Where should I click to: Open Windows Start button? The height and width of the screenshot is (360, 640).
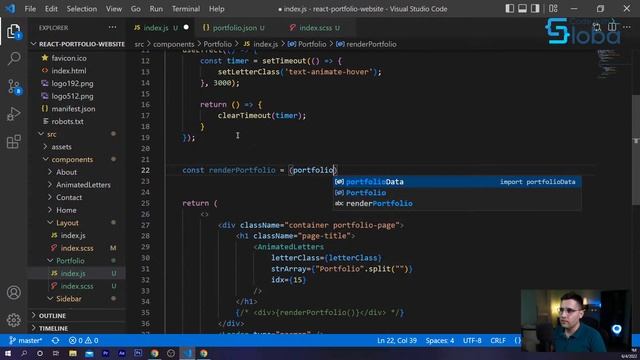click(7, 353)
